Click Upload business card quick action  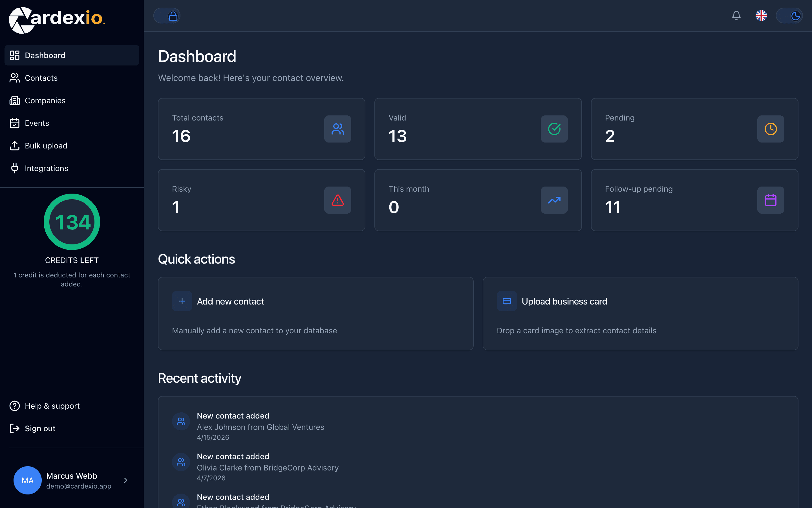tap(640, 314)
